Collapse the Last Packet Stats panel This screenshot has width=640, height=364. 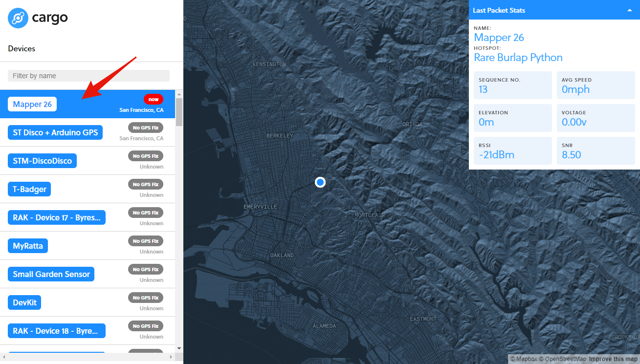click(630, 10)
